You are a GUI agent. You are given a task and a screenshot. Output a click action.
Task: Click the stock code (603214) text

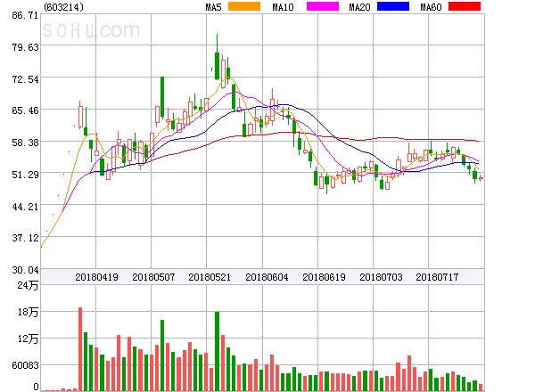pyautogui.click(x=63, y=7)
